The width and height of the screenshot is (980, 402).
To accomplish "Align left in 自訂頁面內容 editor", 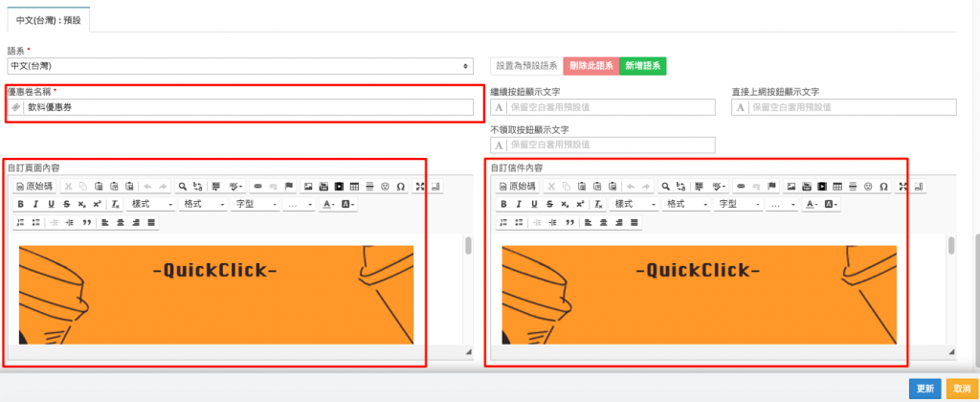I will tap(104, 222).
